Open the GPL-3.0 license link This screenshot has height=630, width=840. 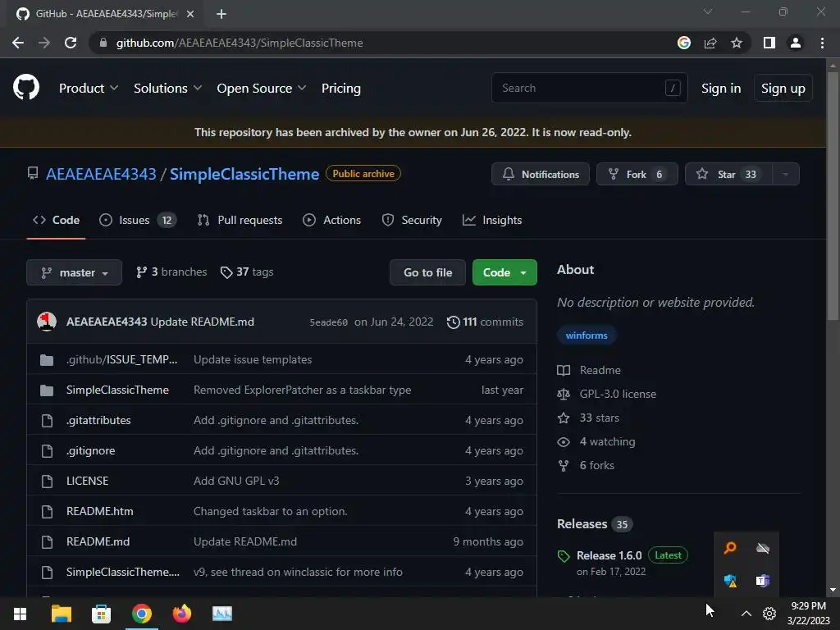tap(618, 395)
